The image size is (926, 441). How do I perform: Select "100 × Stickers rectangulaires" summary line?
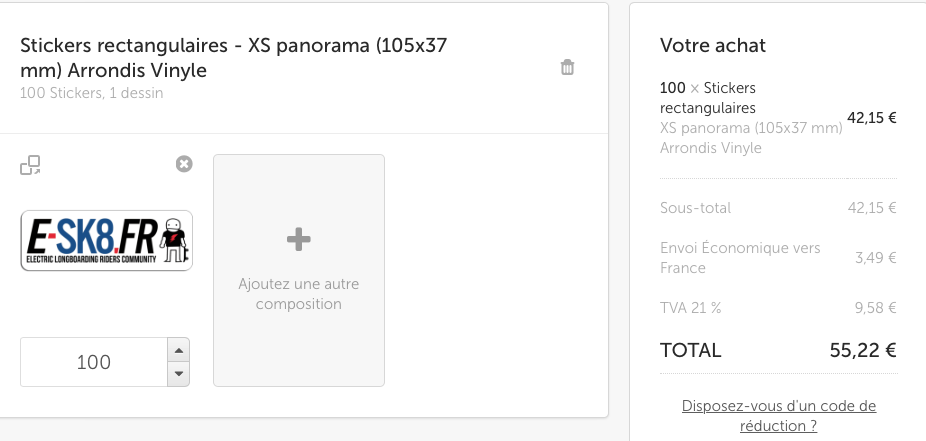pos(707,97)
